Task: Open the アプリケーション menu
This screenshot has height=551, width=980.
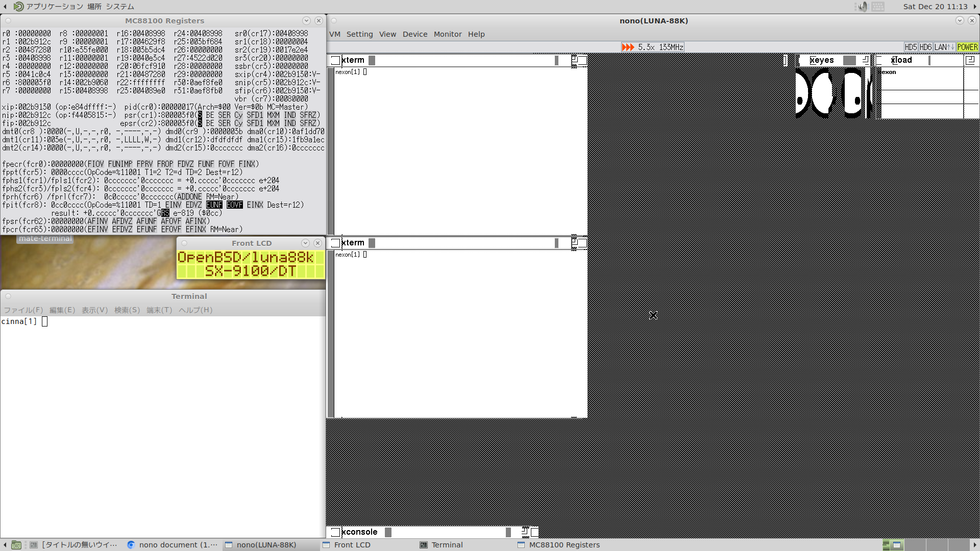Action: pos(54,7)
